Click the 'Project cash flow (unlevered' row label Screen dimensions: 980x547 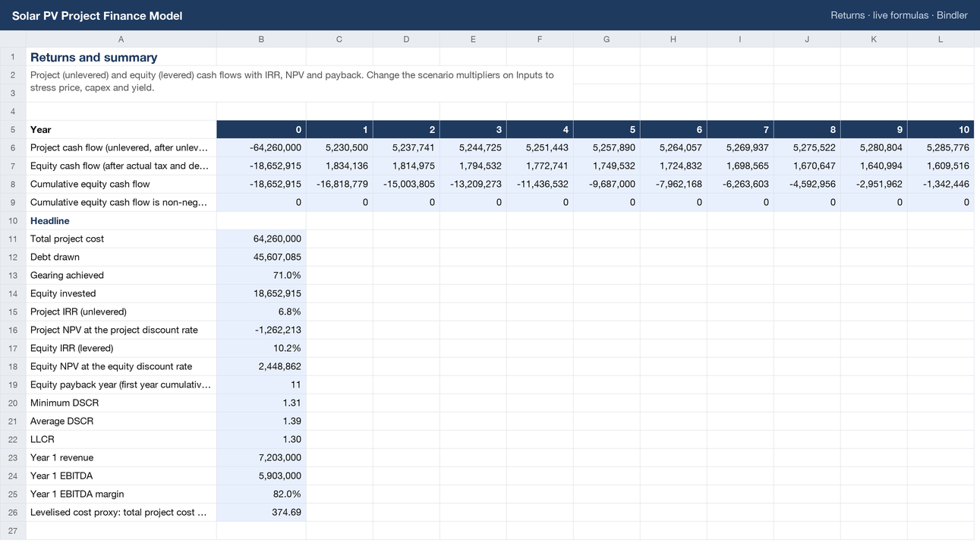point(121,147)
